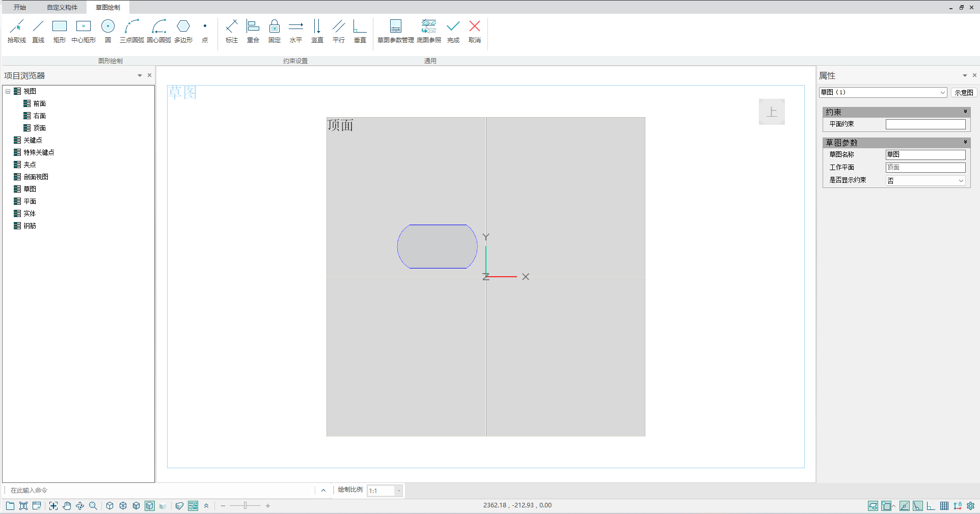Open 草图参数管理 sketch parameter manager
980x514 pixels.
(395, 31)
